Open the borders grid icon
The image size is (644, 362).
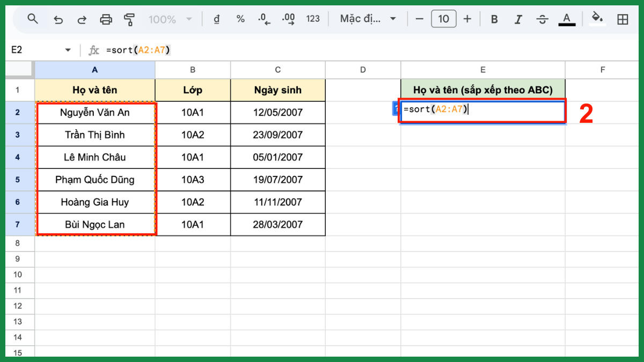pos(623,19)
